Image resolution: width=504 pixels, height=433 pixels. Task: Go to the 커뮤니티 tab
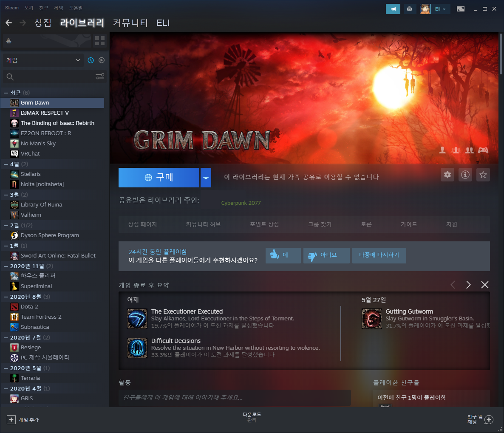click(130, 23)
